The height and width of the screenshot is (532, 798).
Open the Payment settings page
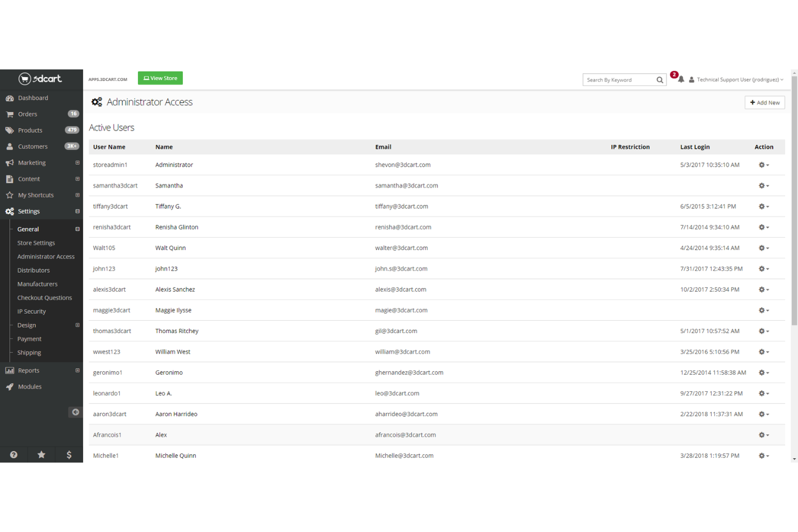[29, 338]
